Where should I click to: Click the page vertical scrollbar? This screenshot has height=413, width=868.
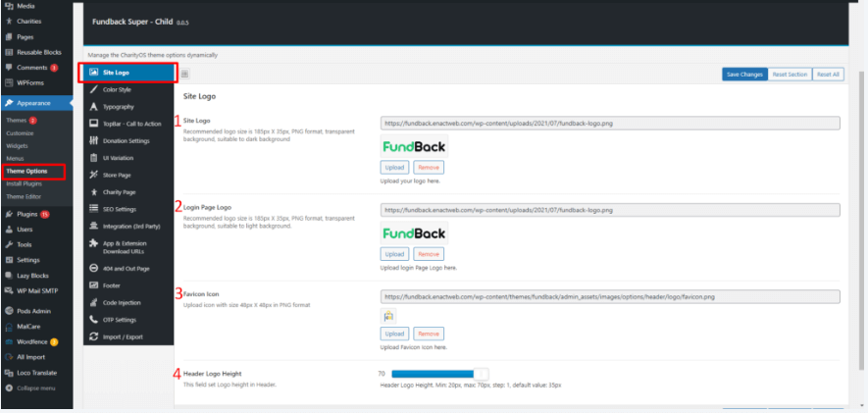862,221
